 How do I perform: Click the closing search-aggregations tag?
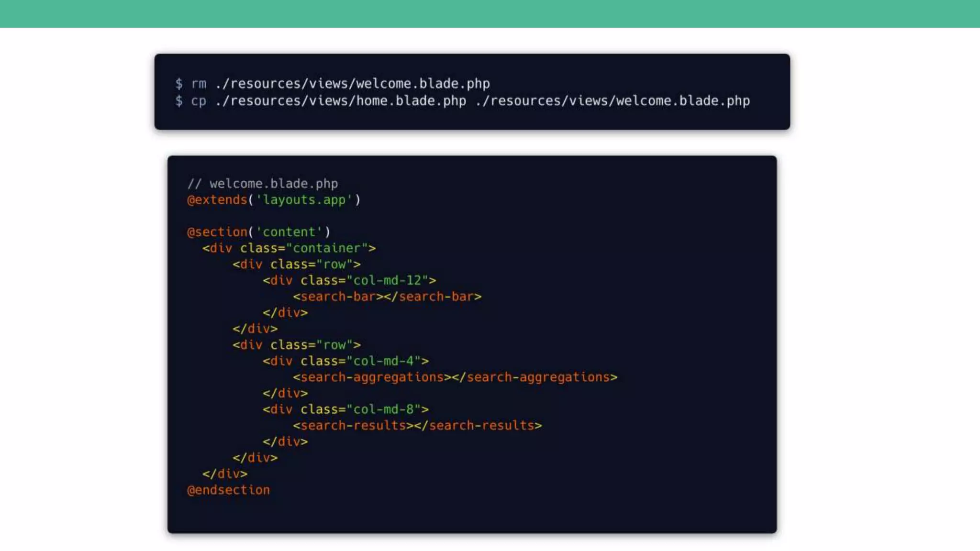pos(535,377)
